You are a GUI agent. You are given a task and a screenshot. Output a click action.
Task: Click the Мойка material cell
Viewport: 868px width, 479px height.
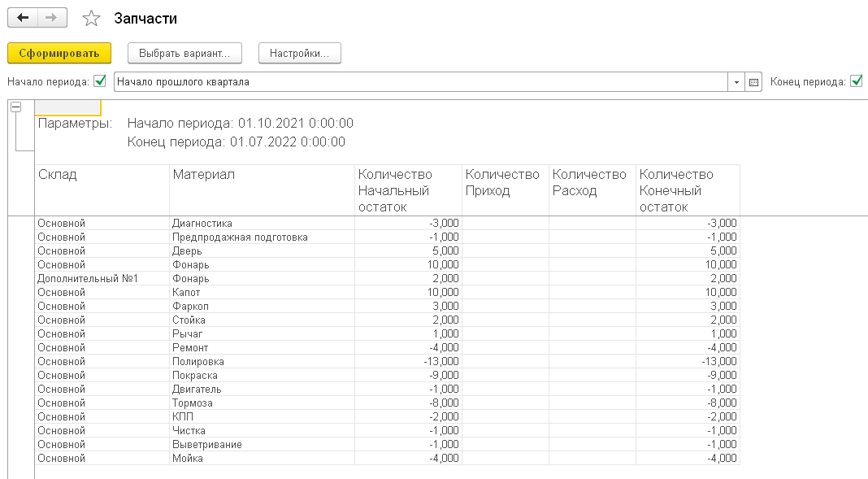(x=262, y=459)
